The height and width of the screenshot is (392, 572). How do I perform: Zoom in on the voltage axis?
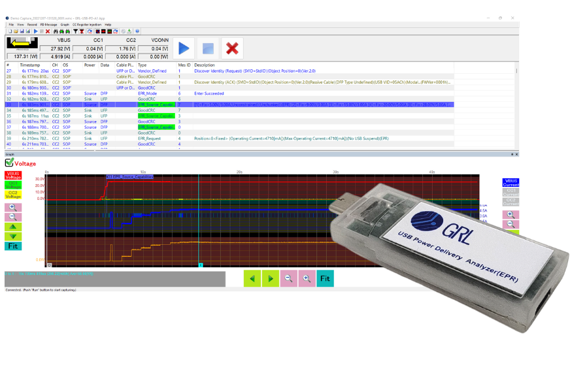(12, 207)
